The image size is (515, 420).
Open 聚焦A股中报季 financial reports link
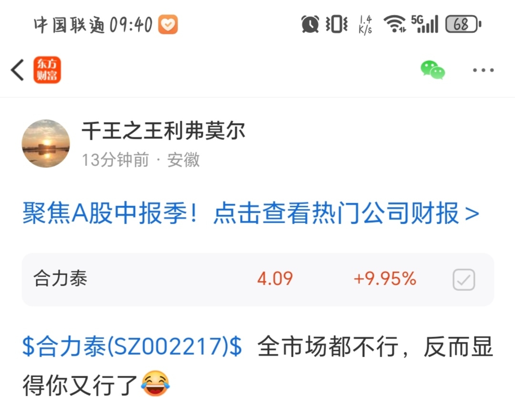251,213
